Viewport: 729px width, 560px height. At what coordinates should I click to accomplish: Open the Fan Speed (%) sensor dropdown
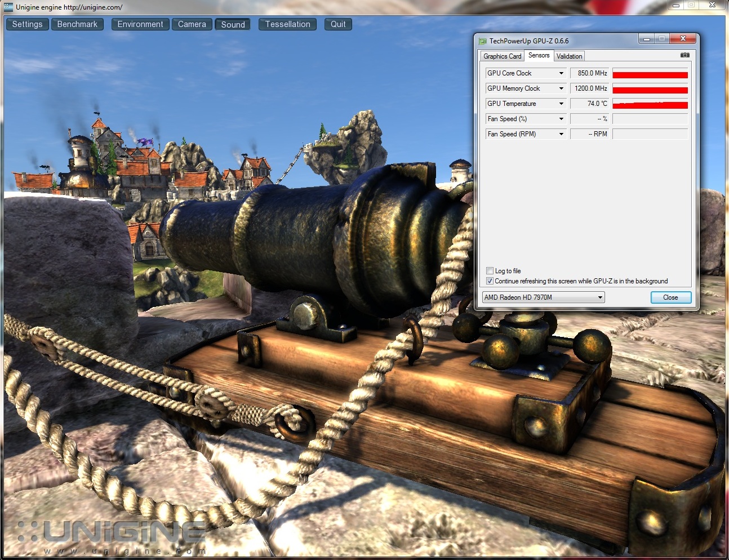561,119
